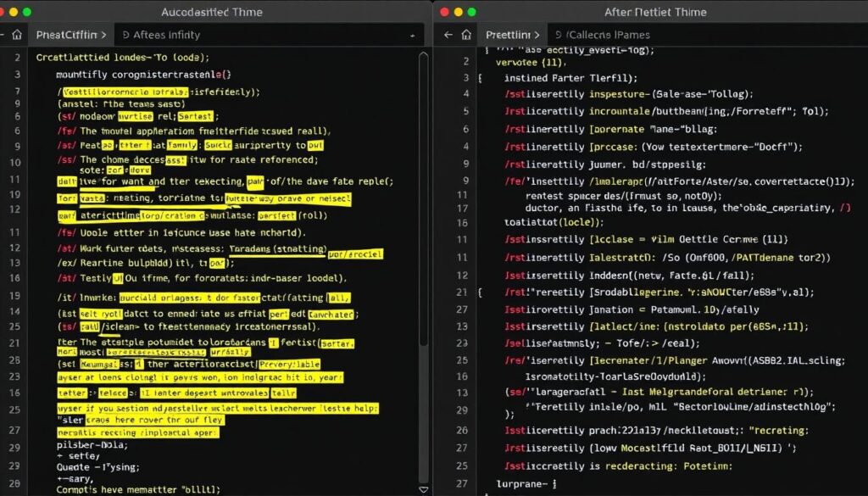Click the line 'Reartine bulphldd'
The image size is (868, 496).
(x=146, y=263)
